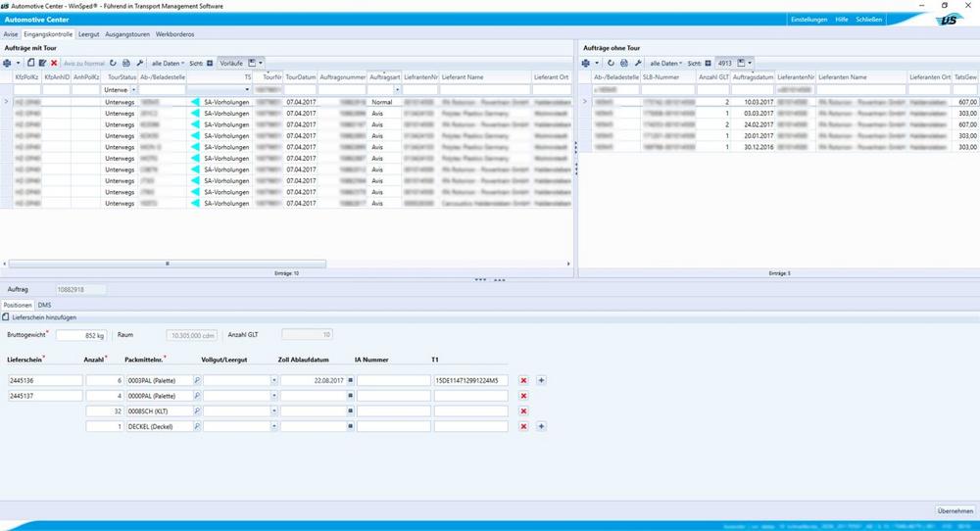Screen dimensions: 980x531
Task: Switch to the DMS tab
Action: point(44,305)
